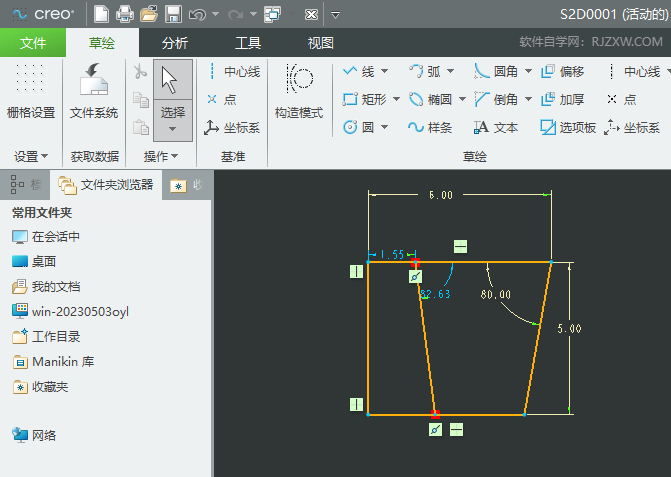Click the Save floppy disk icon
671x477 pixels.
pos(173,14)
